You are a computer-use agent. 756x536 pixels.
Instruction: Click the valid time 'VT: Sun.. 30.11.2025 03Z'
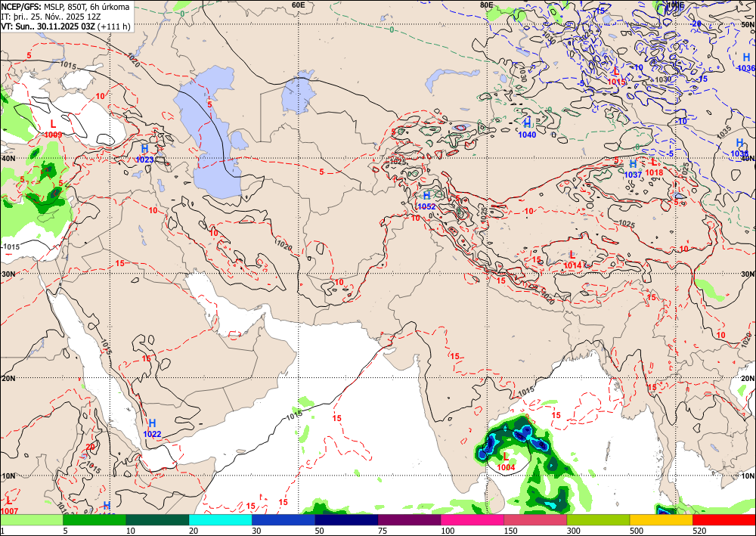pyautogui.click(x=48, y=26)
